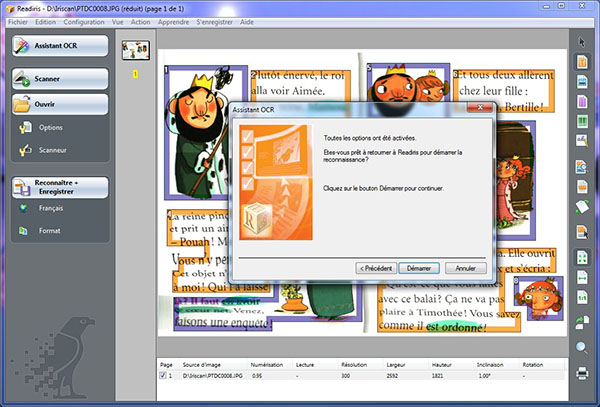Select page 1 thumbnail
Image resolution: width=600 pixels, height=407 pixels.
click(135, 51)
